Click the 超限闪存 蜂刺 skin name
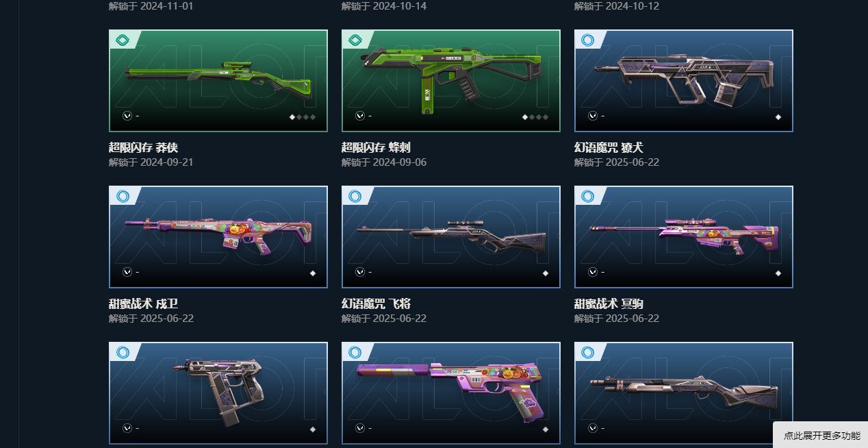This screenshot has width=868, height=448. click(376, 147)
